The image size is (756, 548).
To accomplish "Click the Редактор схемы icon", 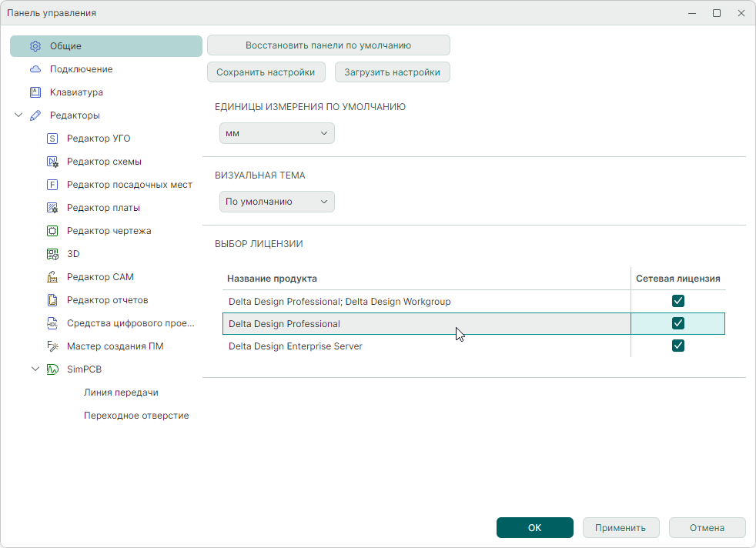I will [x=52, y=162].
